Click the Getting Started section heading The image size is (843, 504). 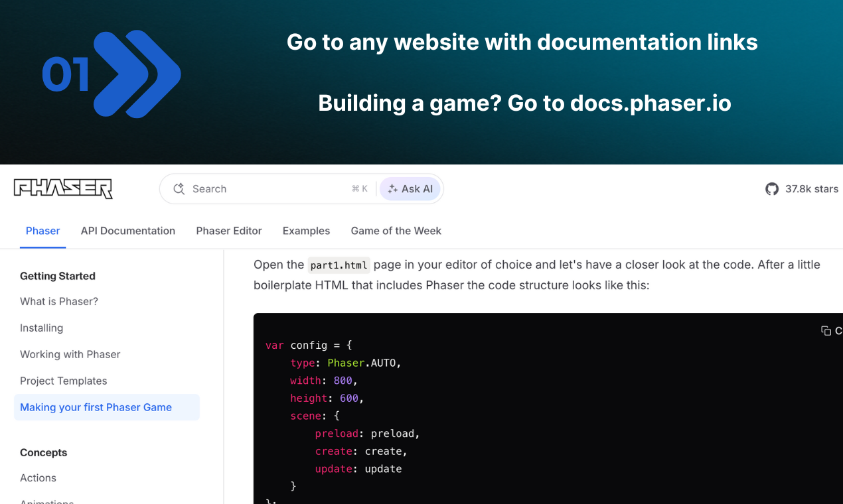coord(58,276)
